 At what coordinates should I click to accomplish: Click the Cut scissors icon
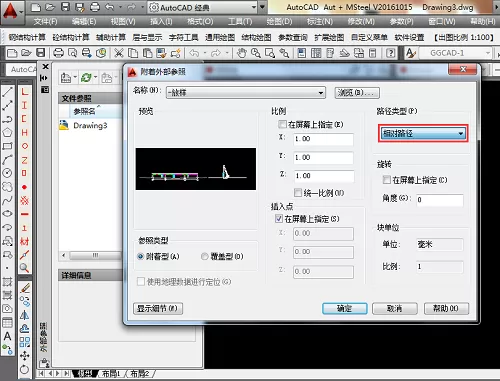[x=119, y=53]
